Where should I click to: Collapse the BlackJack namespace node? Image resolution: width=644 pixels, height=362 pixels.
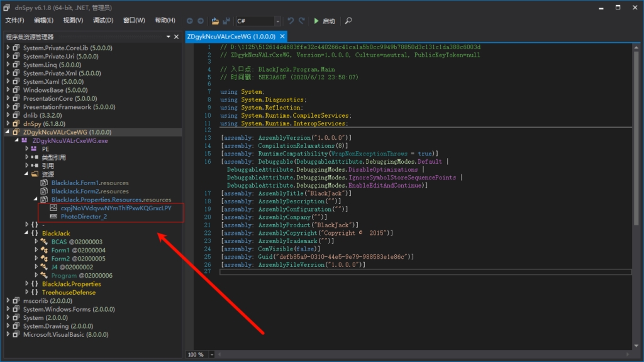[26, 233]
